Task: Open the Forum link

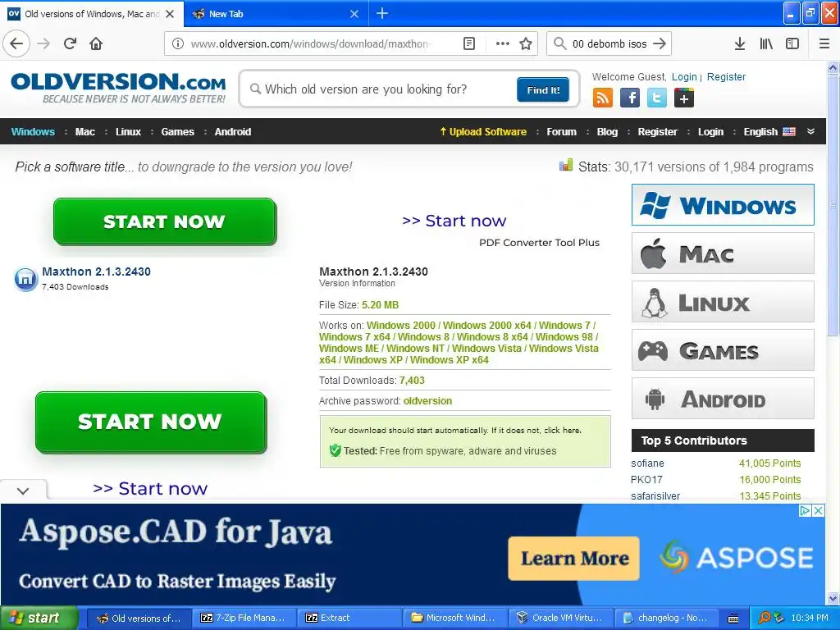Action: coord(561,132)
